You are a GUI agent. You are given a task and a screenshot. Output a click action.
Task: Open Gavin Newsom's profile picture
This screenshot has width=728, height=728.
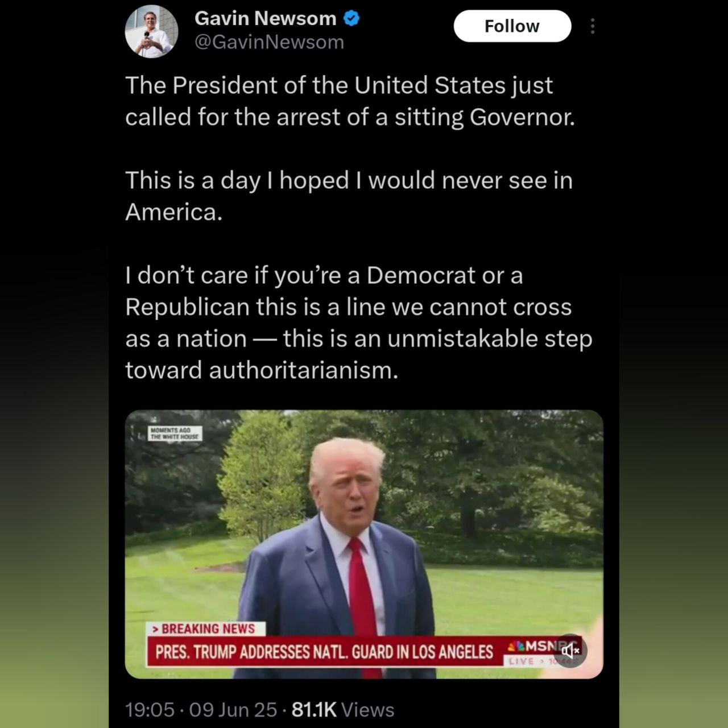(151, 31)
